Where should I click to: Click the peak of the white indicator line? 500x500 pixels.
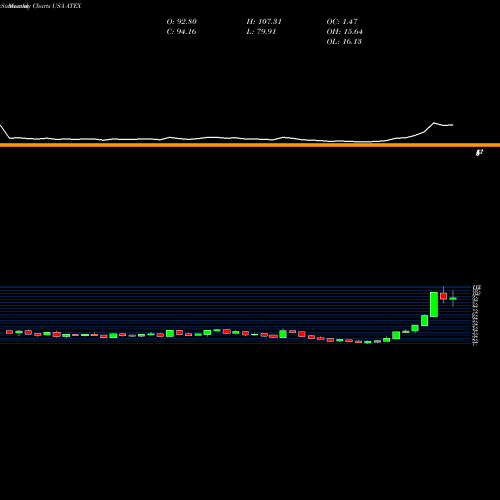(x=434, y=123)
